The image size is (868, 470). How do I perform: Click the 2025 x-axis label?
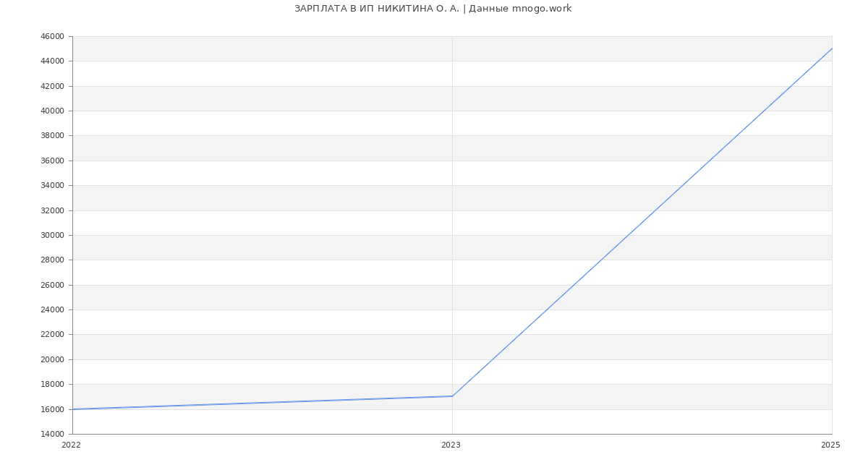pyautogui.click(x=830, y=445)
